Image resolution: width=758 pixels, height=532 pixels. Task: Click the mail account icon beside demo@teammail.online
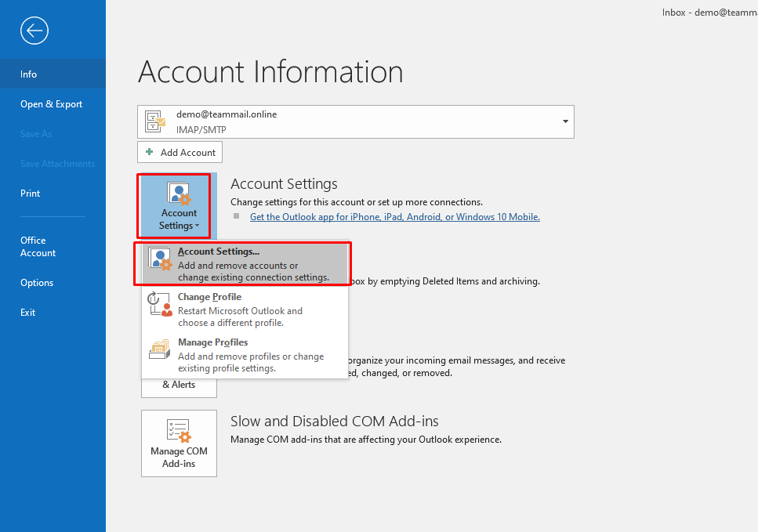point(155,121)
